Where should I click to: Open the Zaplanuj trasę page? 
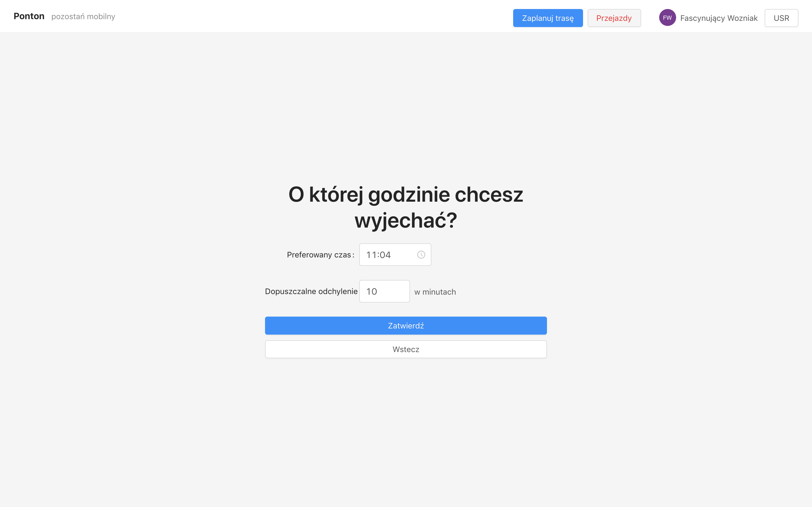coord(548,18)
